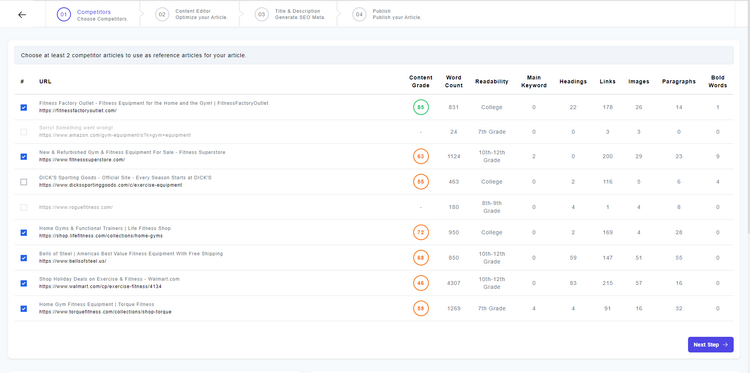The height and width of the screenshot is (373, 750).
Task: Go back using the left arrow icon
Action: (x=22, y=14)
